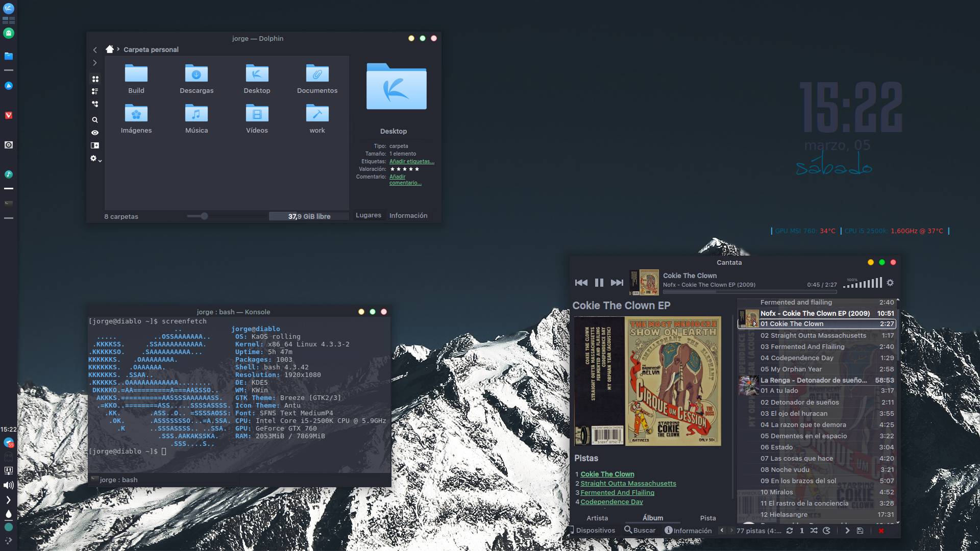The width and height of the screenshot is (980, 551).
Task: Toggle repeat playback mode in Cantata
Action: coord(790,531)
